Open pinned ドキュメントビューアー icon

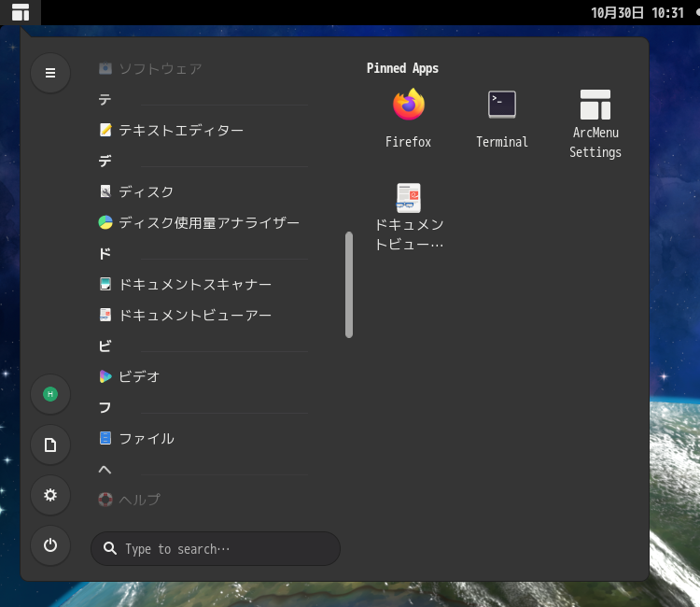(408, 217)
